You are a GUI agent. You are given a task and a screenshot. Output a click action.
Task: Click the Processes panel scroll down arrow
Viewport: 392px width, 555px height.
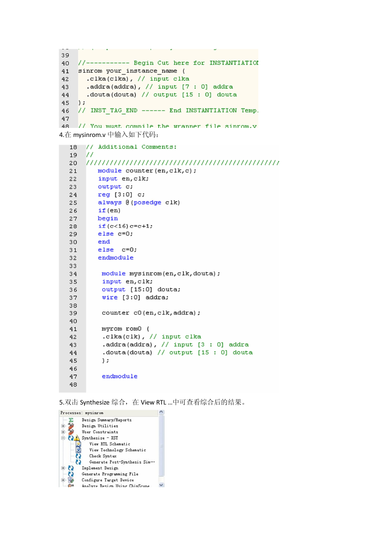tap(161, 485)
